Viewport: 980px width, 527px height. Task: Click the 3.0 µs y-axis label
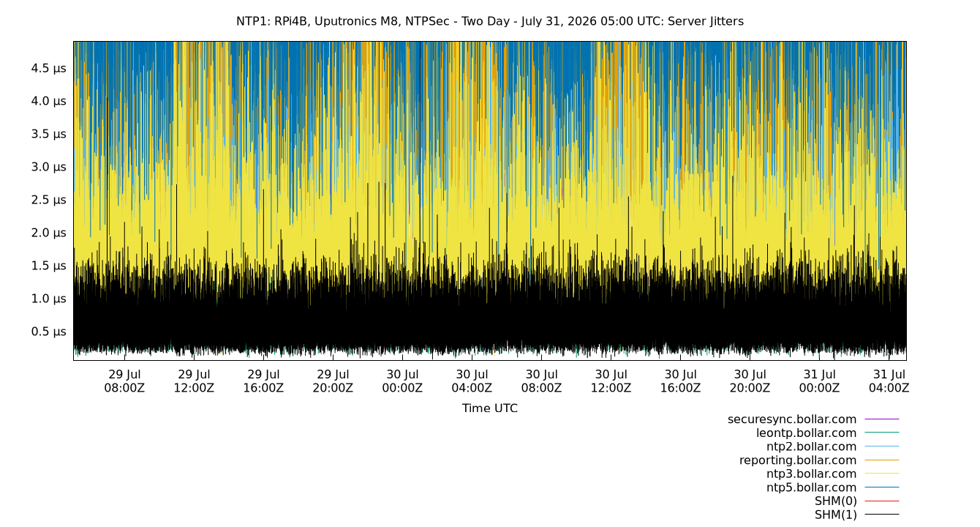48,167
